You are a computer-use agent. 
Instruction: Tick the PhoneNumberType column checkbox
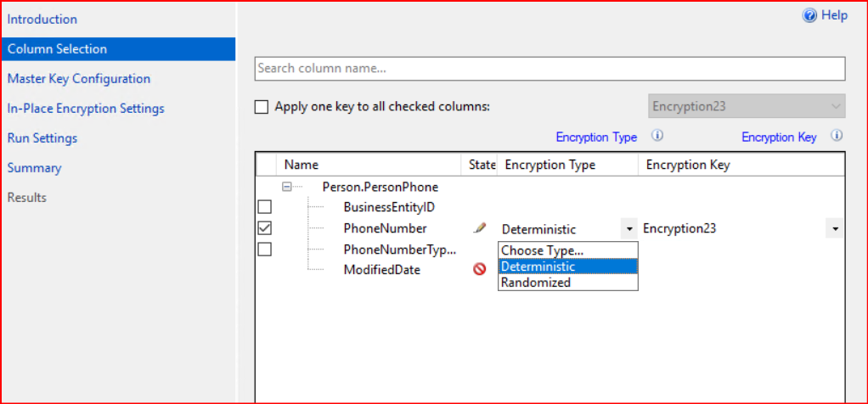[265, 250]
